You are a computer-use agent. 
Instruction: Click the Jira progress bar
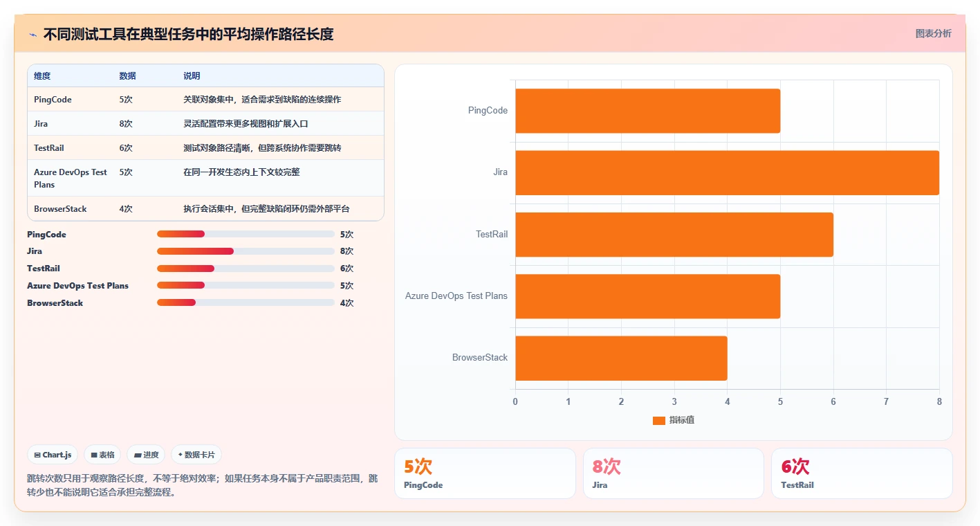(246, 251)
